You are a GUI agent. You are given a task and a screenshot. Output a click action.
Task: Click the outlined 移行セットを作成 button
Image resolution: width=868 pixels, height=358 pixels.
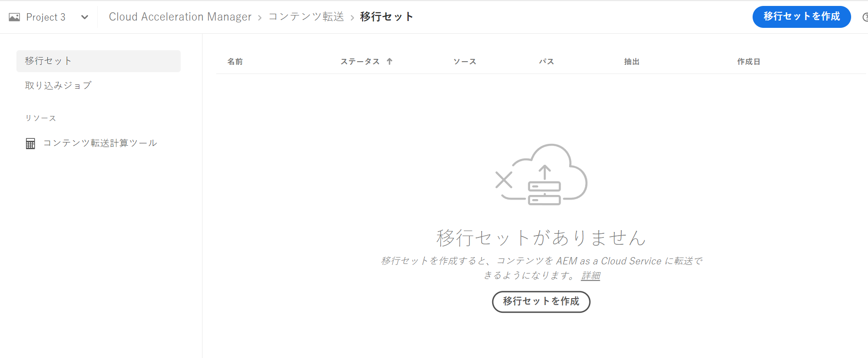[541, 302]
